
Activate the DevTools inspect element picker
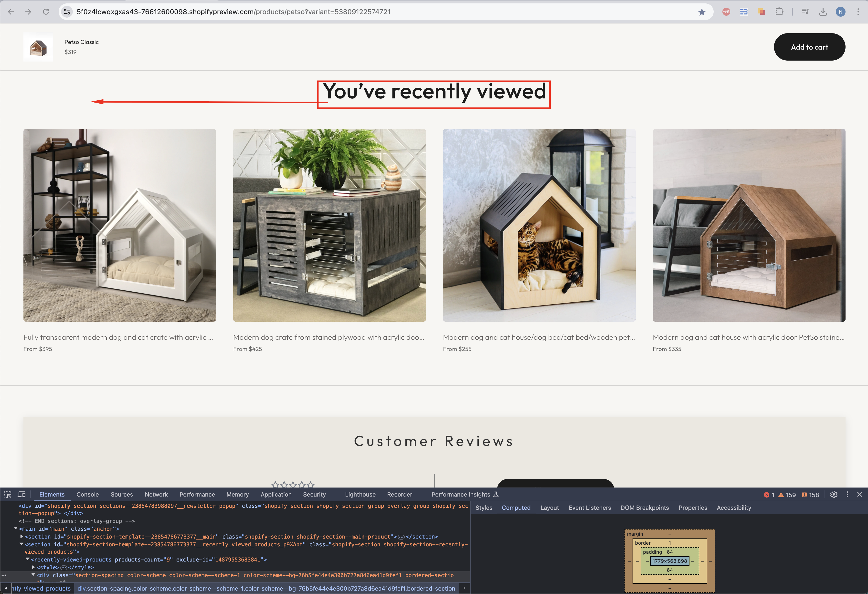[x=8, y=494]
